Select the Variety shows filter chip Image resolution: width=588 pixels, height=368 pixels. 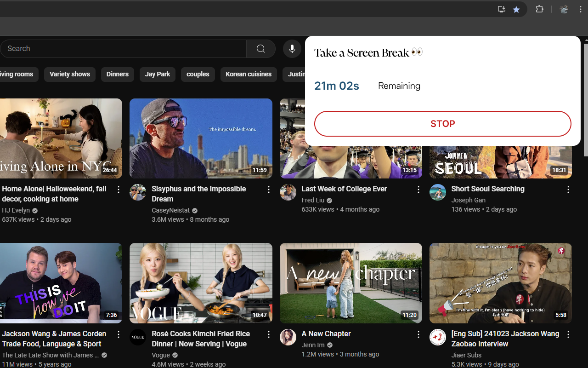[x=70, y=74]
